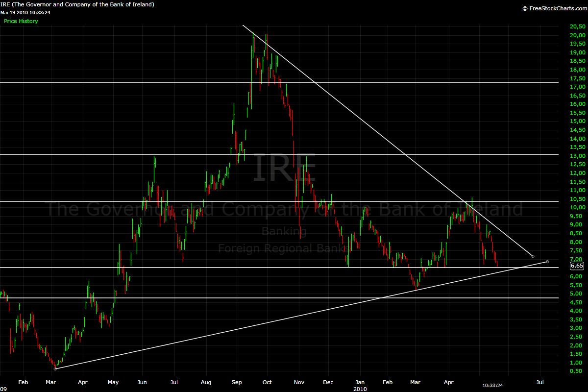This screenshot has width=588, height=392.
Task: Click the Aug month label on the time axis
Action: 206,381
